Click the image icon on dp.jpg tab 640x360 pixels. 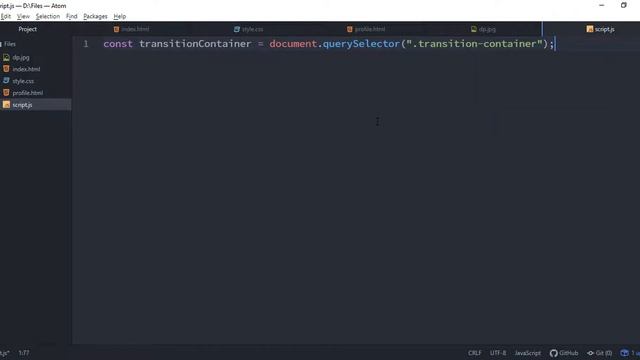click(473, 29)
